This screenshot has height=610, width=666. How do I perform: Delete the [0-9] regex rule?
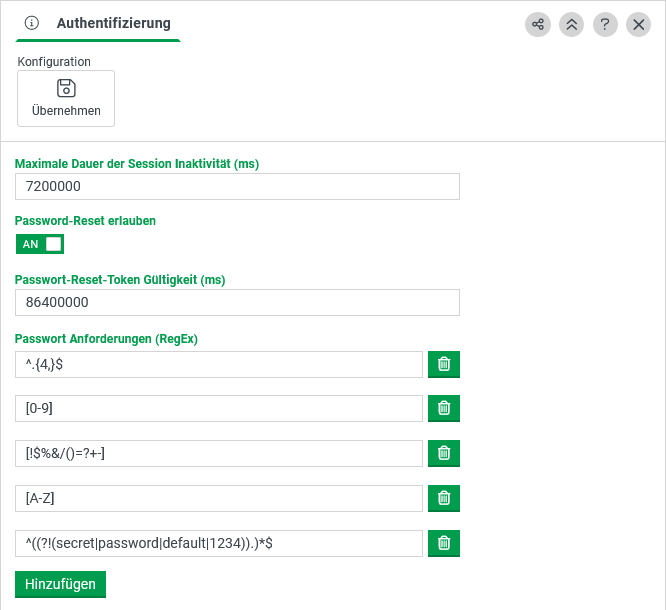[x=444, y=408]
